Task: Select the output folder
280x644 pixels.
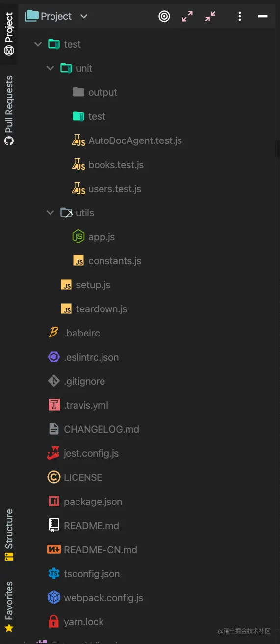Action: 95,92
